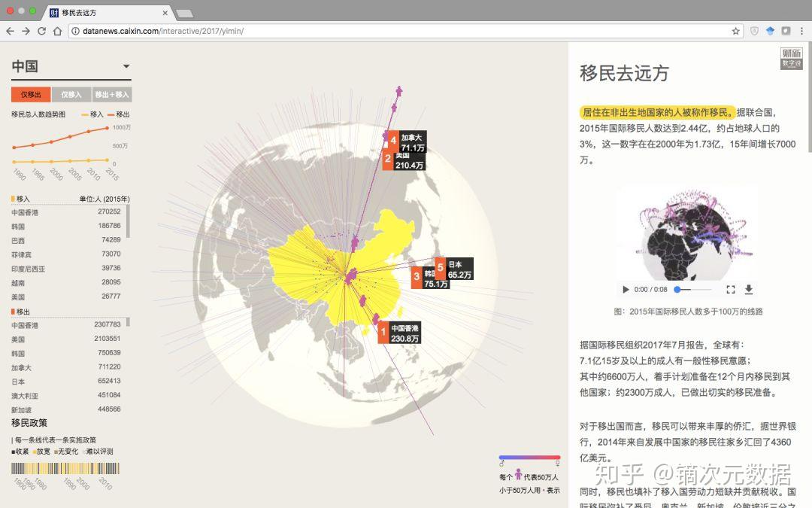Switch to 仅移入 filter mode

[71, 94]
